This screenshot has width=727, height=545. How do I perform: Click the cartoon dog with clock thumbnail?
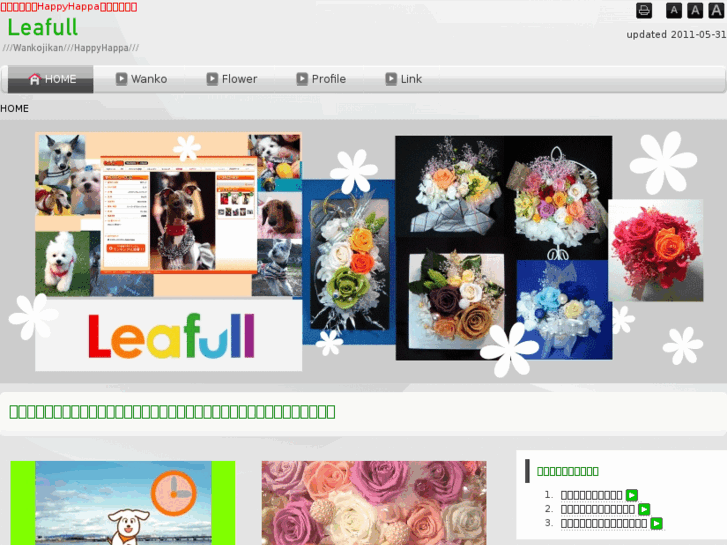(123, 503)
